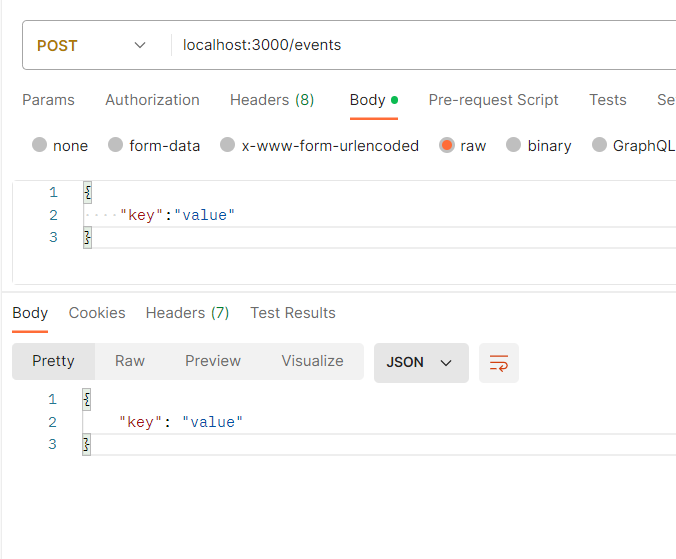
Task: Switch to the Tests tab
Action: tap(607, 100)
